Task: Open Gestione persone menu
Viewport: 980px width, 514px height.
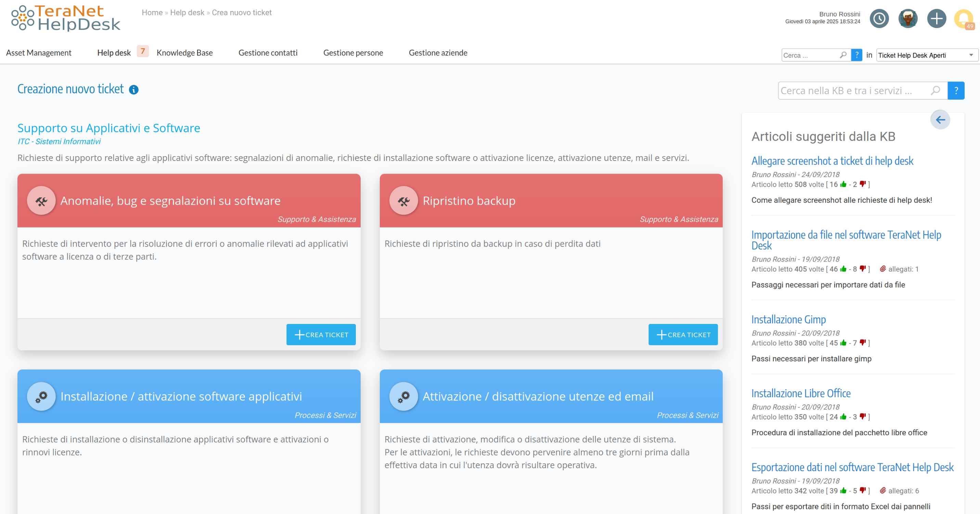Action: point(353,52)
